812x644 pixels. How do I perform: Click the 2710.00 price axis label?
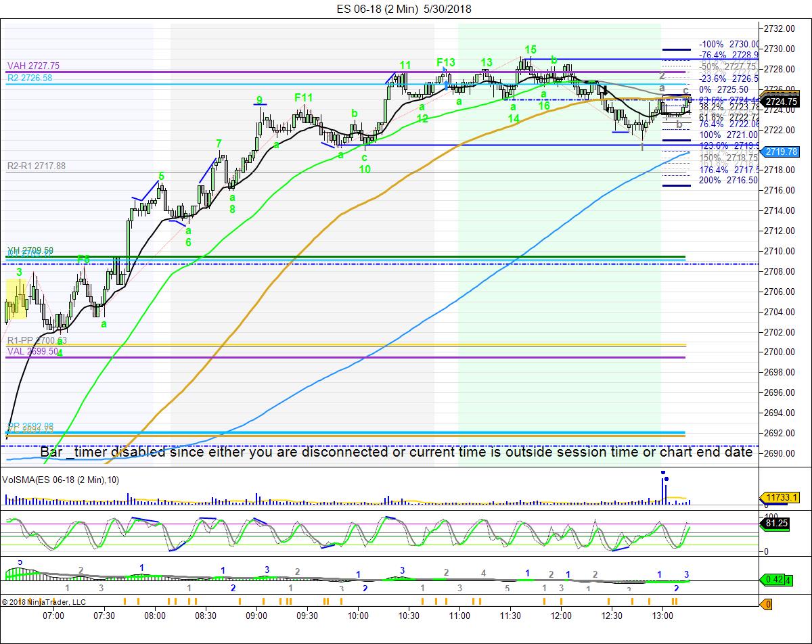coord(778,251)
